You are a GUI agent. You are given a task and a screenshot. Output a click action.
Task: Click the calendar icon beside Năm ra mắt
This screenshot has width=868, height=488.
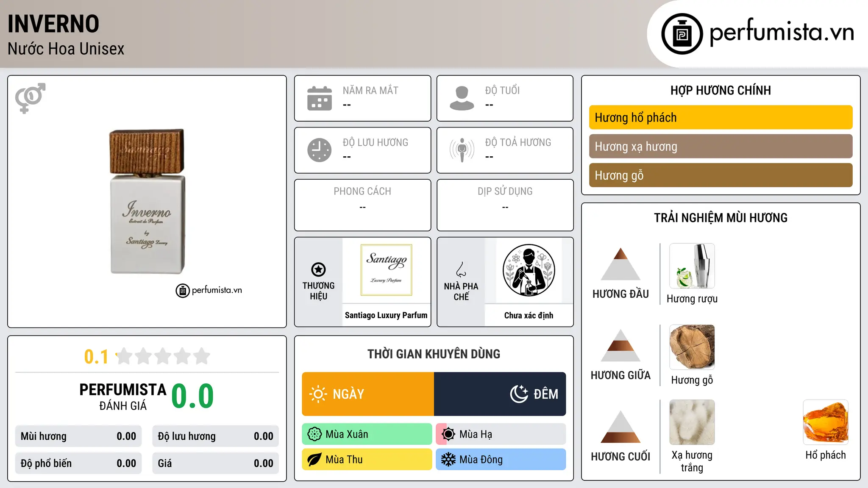(320, 98)
